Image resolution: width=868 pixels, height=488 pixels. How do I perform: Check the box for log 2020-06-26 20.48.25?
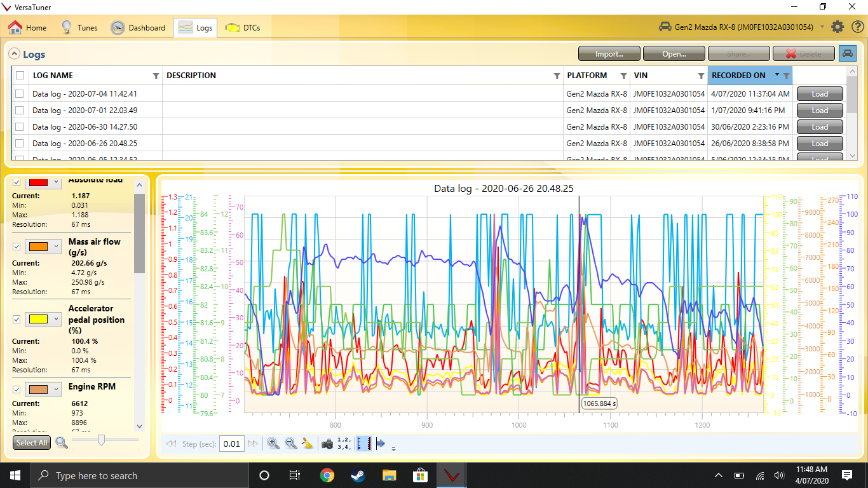(20, 144)
